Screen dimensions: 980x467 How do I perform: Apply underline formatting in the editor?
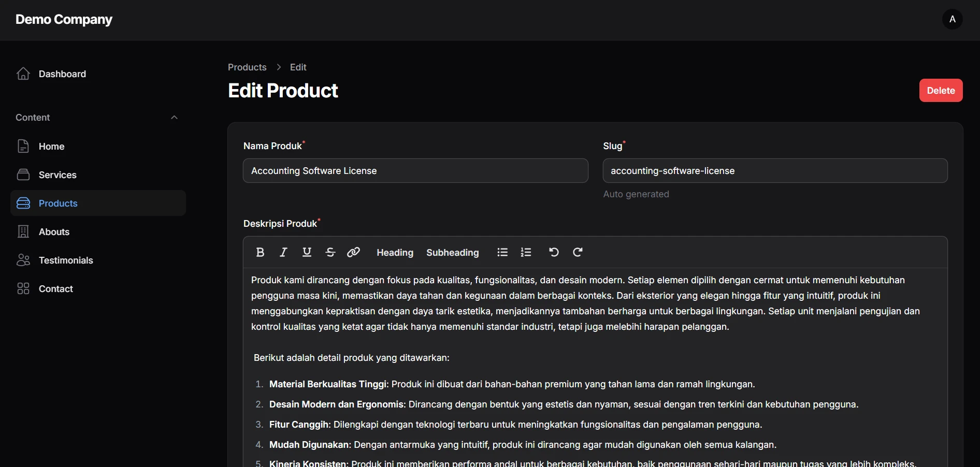pos(307,252)
